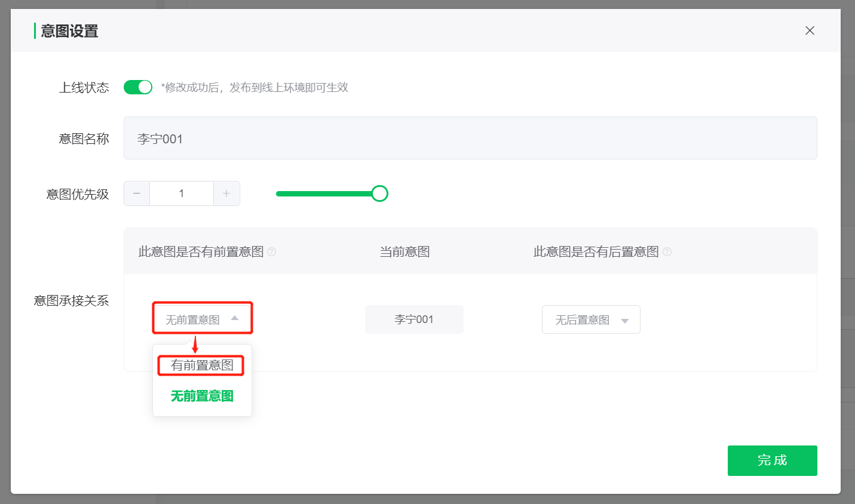Click the priority slider's round handle
855x504 pixels.
tap(379, 193)
